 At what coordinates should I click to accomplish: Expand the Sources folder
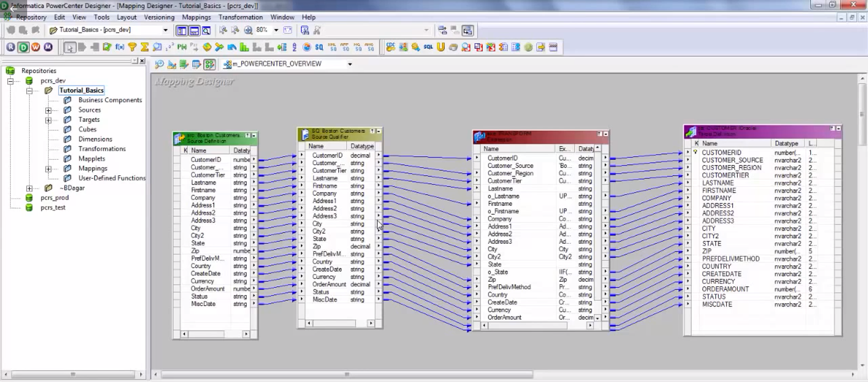pos(48,110)
